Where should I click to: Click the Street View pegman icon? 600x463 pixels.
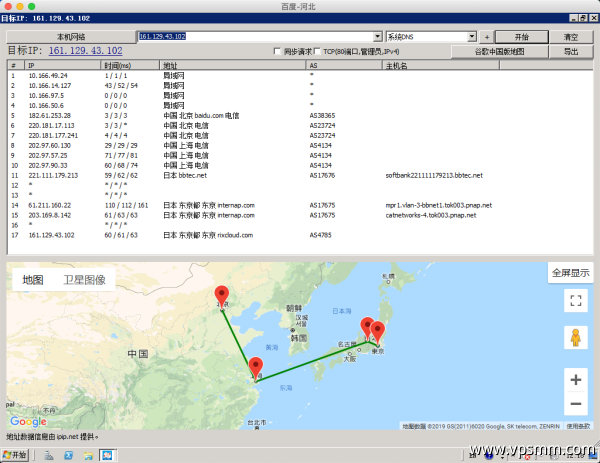point(576,337)
